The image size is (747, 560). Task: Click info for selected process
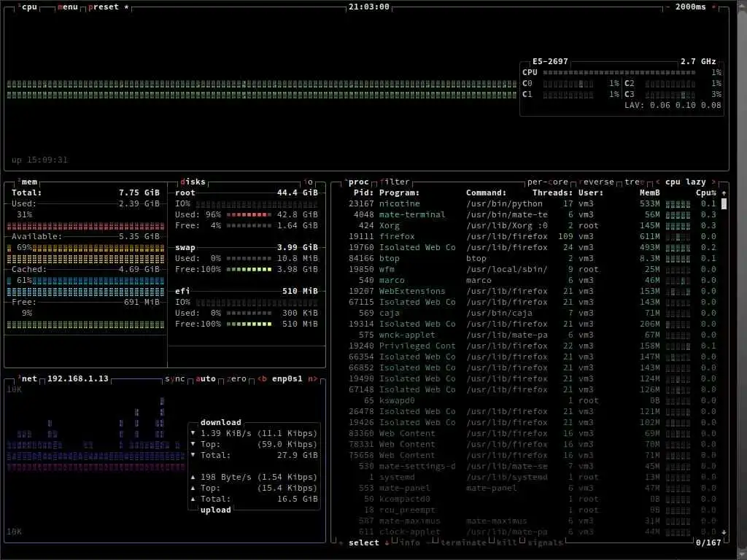tap(410, 542)
